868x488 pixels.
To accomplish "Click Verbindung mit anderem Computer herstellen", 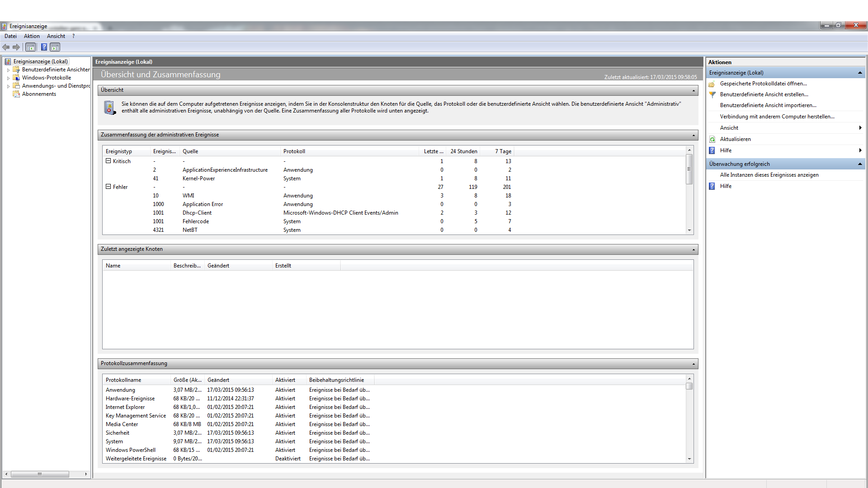I will [777, 117].
